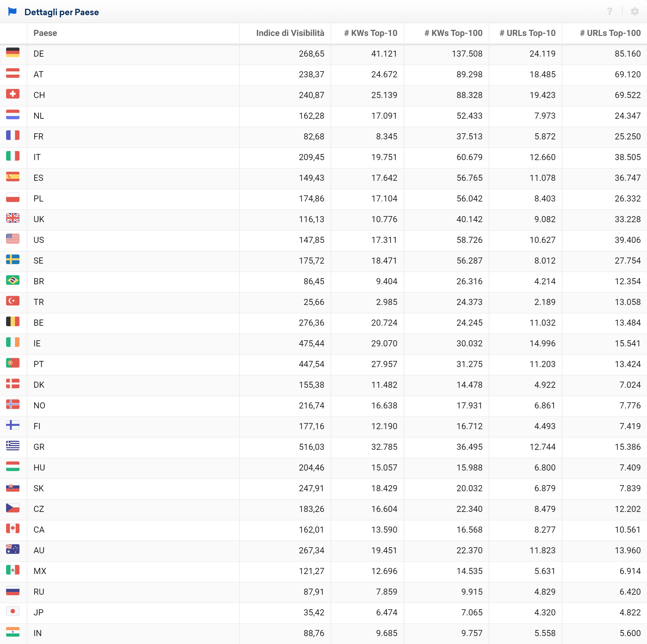The height and width of the screenshot is (644, 647).
Task: Sort by # KWs Top-100 header
Action: click(x=453, y=33)
